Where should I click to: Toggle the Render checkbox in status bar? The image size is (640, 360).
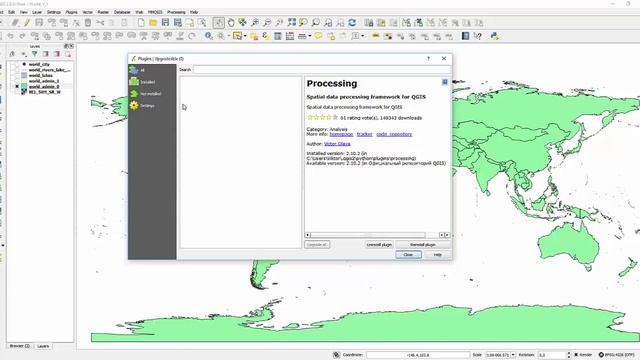pos(576,355)
